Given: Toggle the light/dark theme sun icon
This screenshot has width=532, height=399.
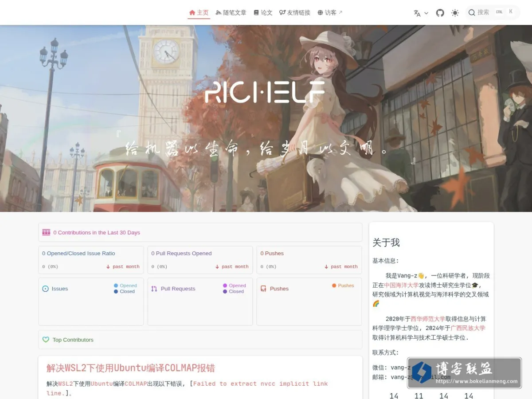Looking at the screenshot, I should click(455, 13).
